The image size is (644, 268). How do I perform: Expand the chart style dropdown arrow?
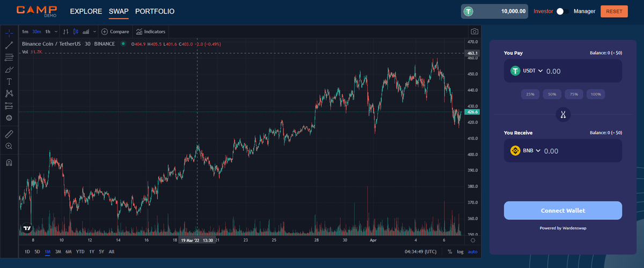click(94, 32)
